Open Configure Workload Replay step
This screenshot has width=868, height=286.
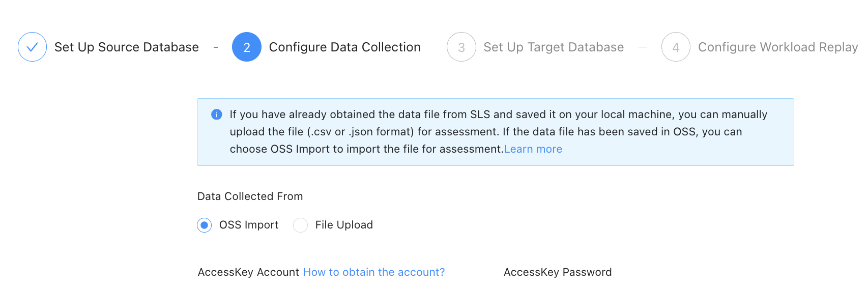click(x=778, y=47)
